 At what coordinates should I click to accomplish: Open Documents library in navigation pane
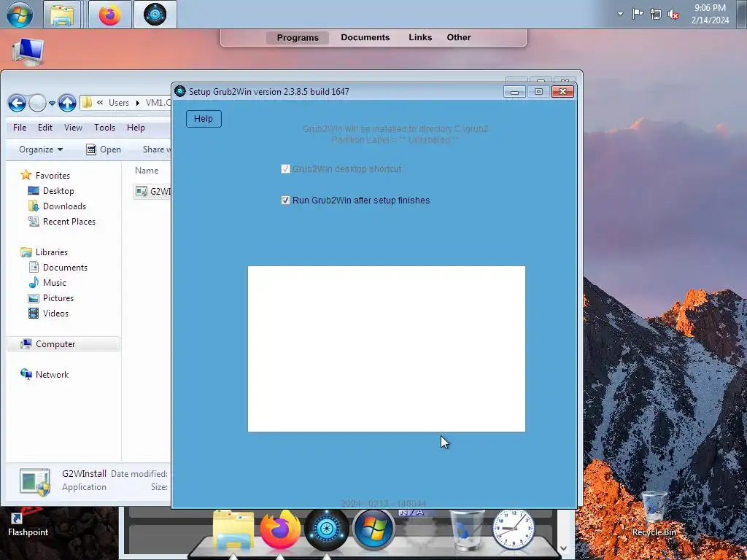[x=58, y=268]
